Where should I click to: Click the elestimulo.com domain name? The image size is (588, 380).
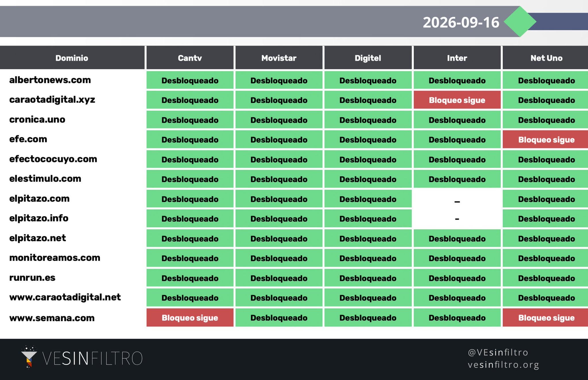click(45, 179)
